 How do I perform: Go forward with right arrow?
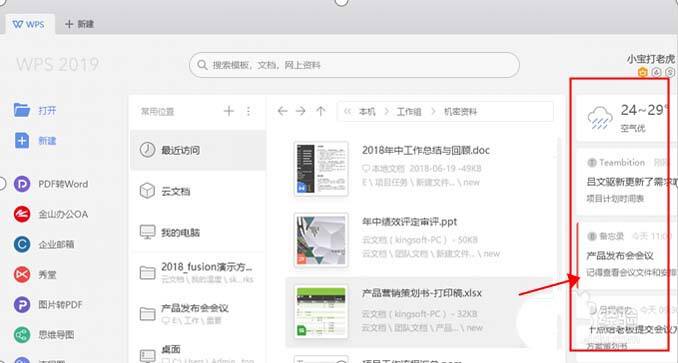pyautogui.click(x=301, y=111)
